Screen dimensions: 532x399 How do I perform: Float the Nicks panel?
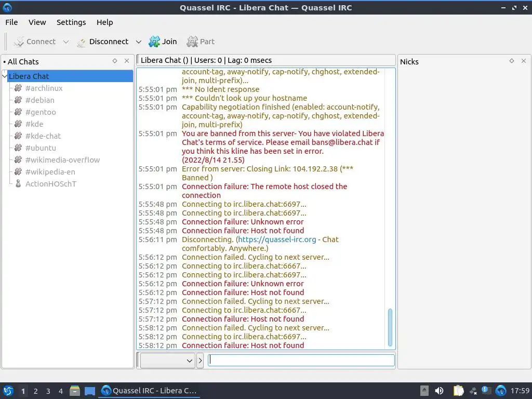coord(512,61)
